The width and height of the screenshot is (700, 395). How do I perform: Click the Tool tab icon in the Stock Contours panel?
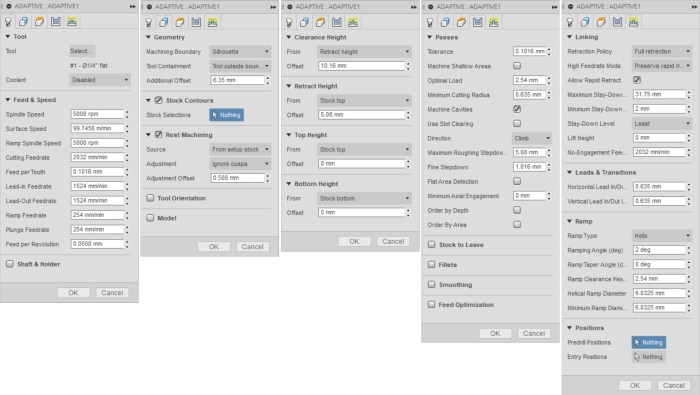(149, 22)
